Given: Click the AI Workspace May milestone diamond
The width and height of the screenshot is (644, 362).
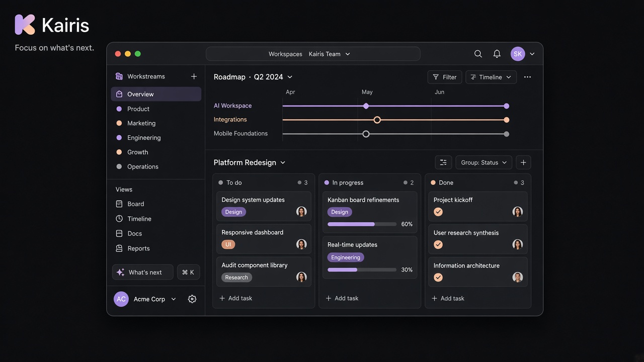Looking at the screenshot, I should [366, 106].
